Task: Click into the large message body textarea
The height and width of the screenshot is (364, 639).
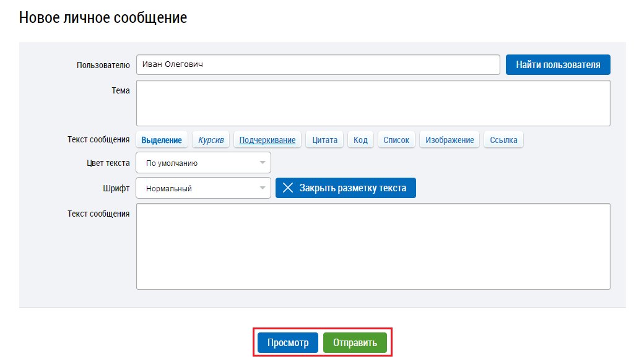Action: pyautogui.click(x=373, y=246)
